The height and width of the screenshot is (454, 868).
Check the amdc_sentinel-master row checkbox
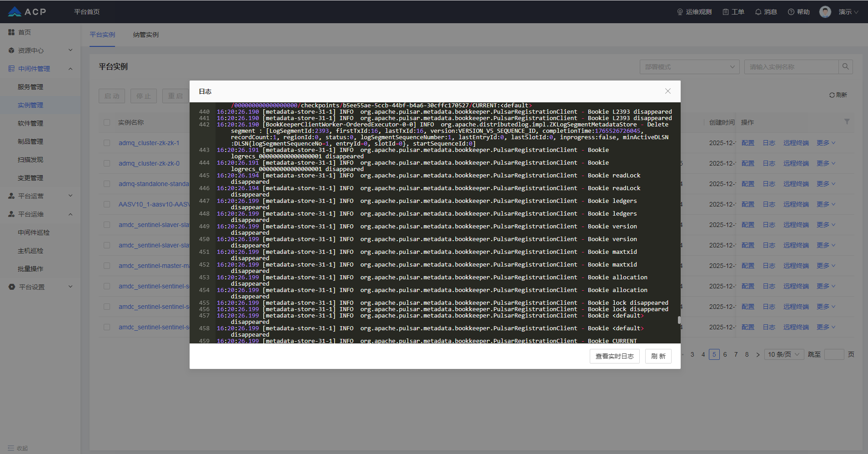pyautogui.click(x=107, y=266)
